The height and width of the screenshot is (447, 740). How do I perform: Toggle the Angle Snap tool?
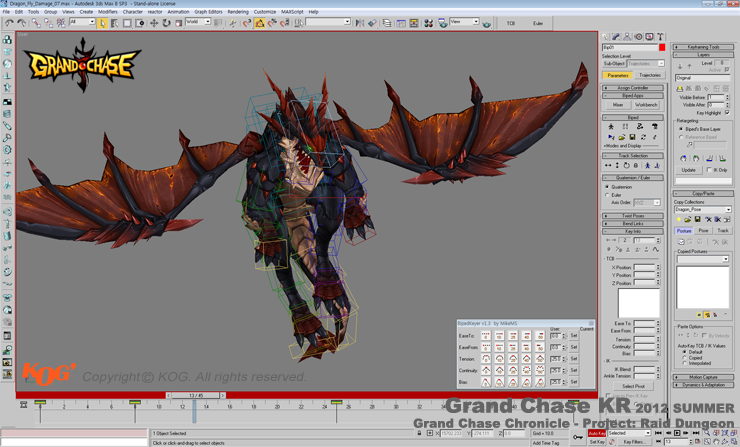[260, 23]
